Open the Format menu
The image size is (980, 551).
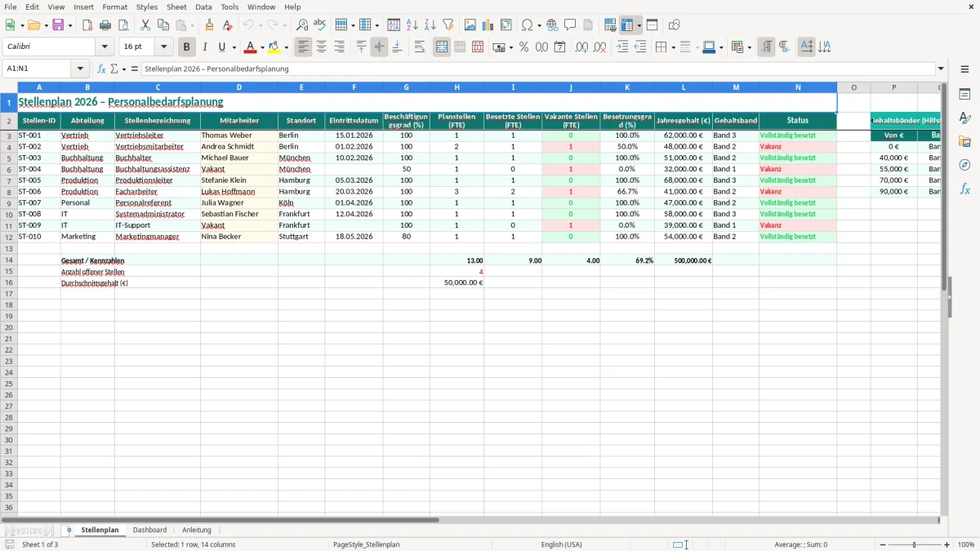pyautogui.click(x=115, y=7)
